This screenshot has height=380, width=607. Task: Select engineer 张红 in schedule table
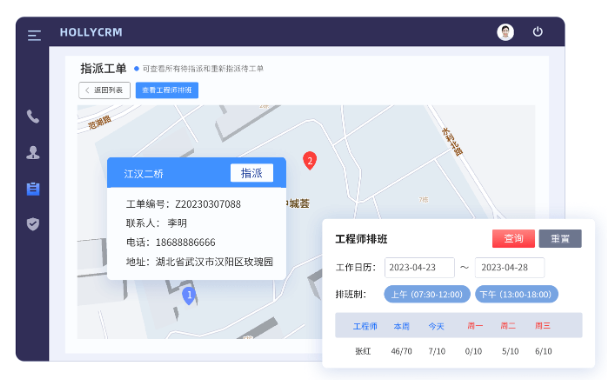pyautogui.click(x=363, y=351)
